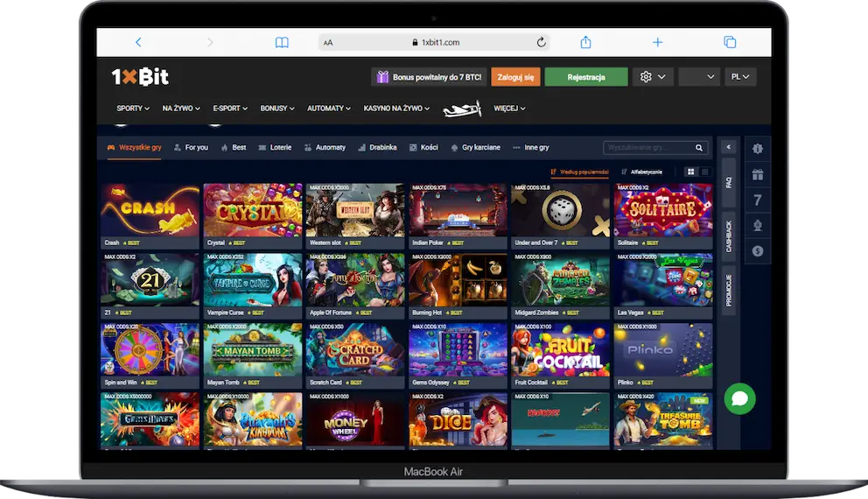The image size is (868, 499).
Task: Expand the NA ŻYWO menu
Action: pyautogui.click(x=181, y=109)
